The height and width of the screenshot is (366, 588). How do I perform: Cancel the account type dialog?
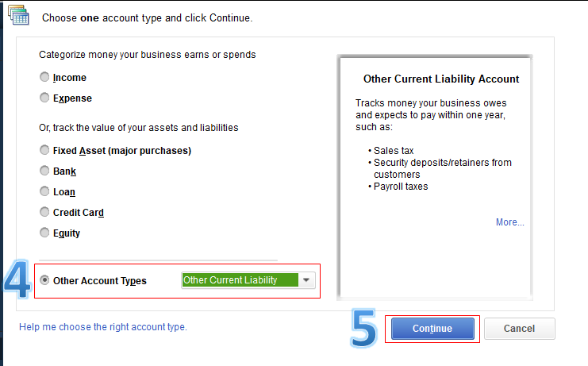[x=519, y=329]
